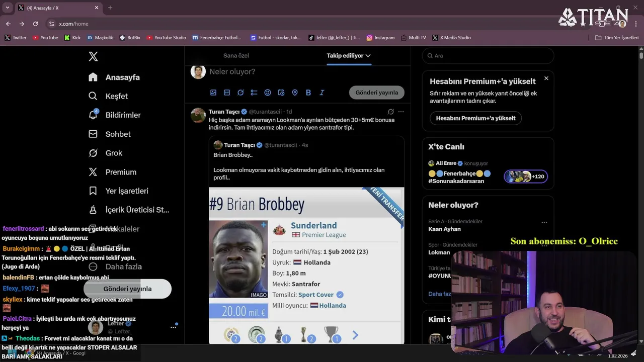Open X Media Studio bookmark
The image size is (644, 362).
coord(451,38)
